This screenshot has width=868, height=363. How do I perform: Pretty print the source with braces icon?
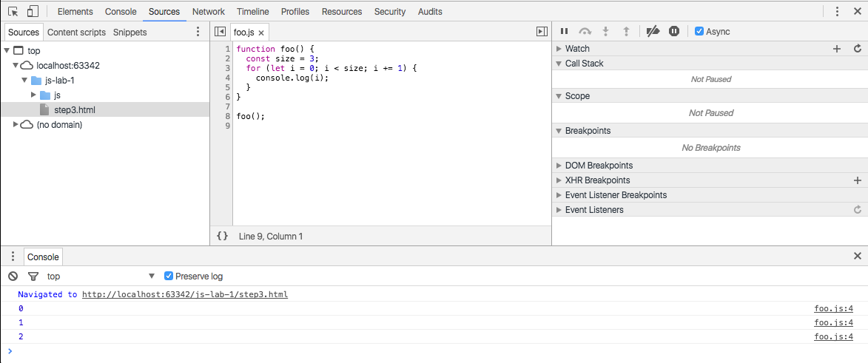222,237
